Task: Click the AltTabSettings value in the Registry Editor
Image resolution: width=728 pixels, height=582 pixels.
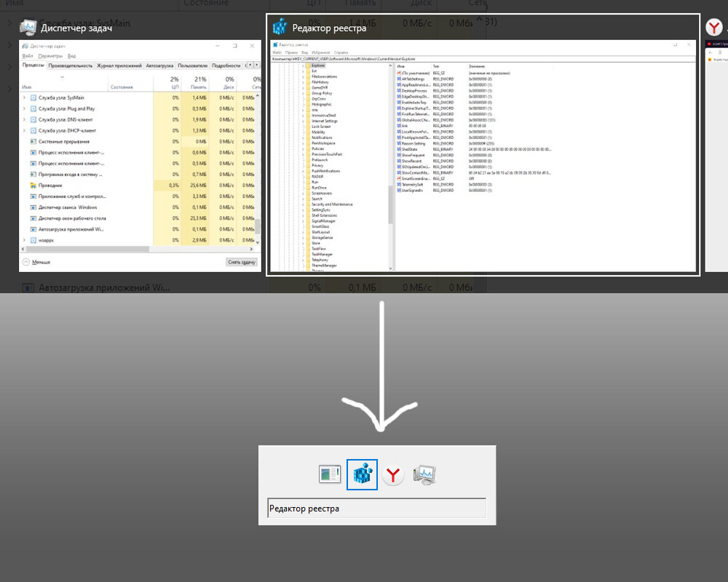Action: [413, 79]
